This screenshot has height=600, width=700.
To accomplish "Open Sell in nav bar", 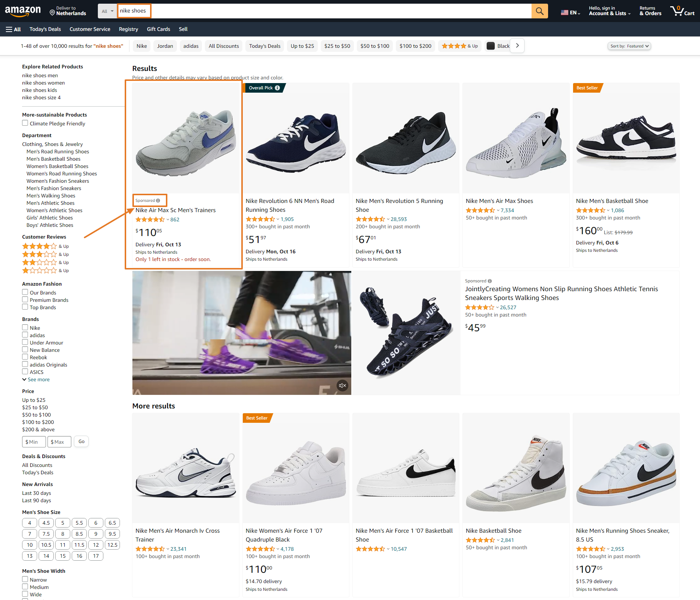I will 183,29.
